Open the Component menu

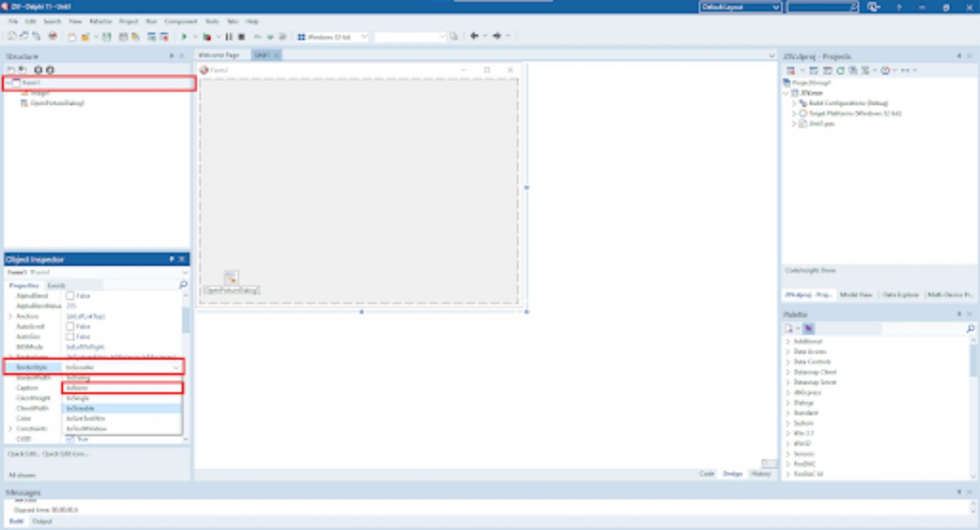pos(181,21)
